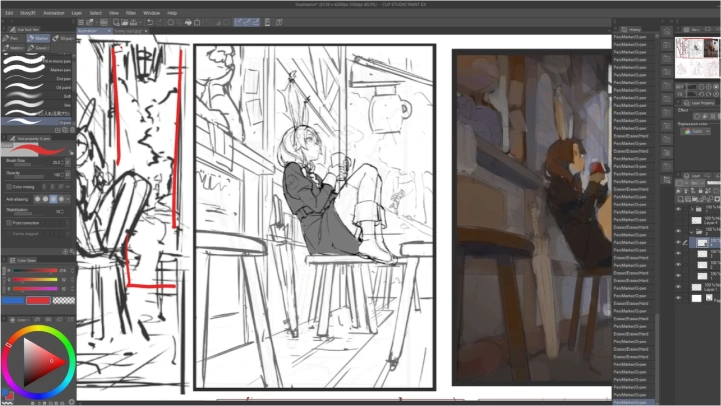721x406 pixels.
Task: Adjust the Stabilization stepper arrows
Action: pos(62,212)
